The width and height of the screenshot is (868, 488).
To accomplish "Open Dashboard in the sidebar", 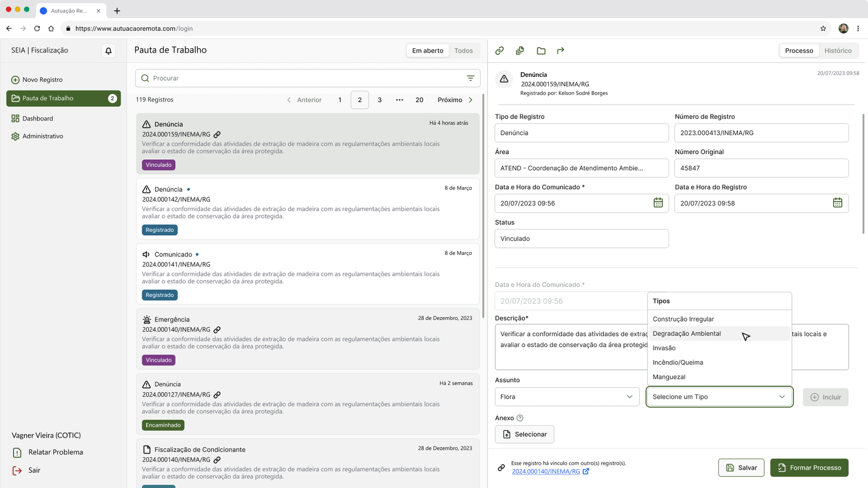I will point(37,118).
